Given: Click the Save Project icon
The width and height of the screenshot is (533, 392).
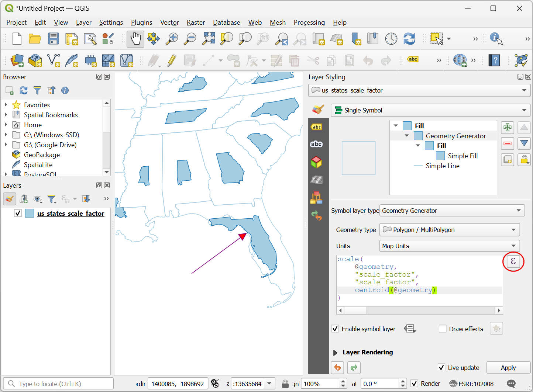Looking at the screenshot, I should [x=54, y=39].
